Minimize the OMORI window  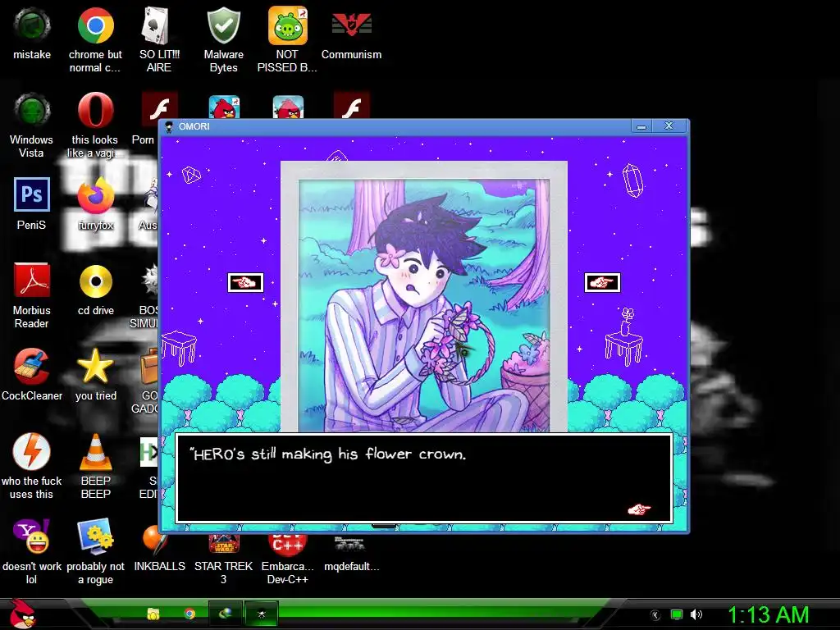[641, 126]
